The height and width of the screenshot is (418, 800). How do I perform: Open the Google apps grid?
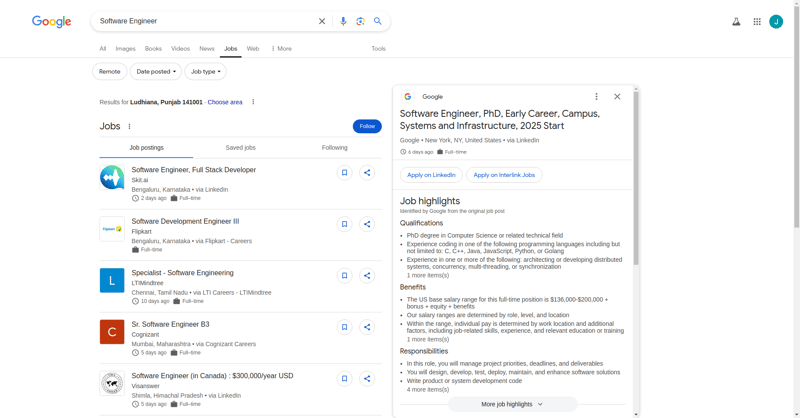[x=757, y=21]
